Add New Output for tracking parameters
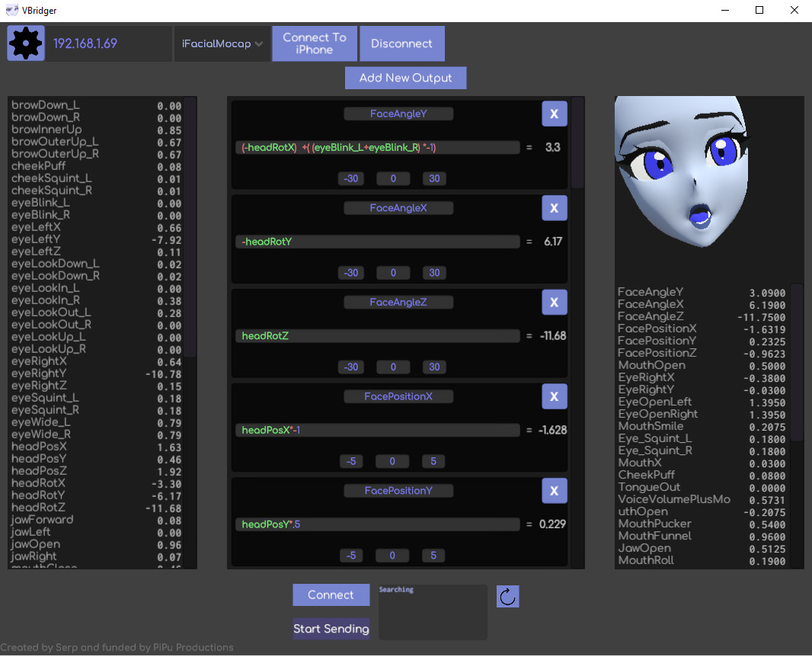812x657 pixels. tap(405, 77)
